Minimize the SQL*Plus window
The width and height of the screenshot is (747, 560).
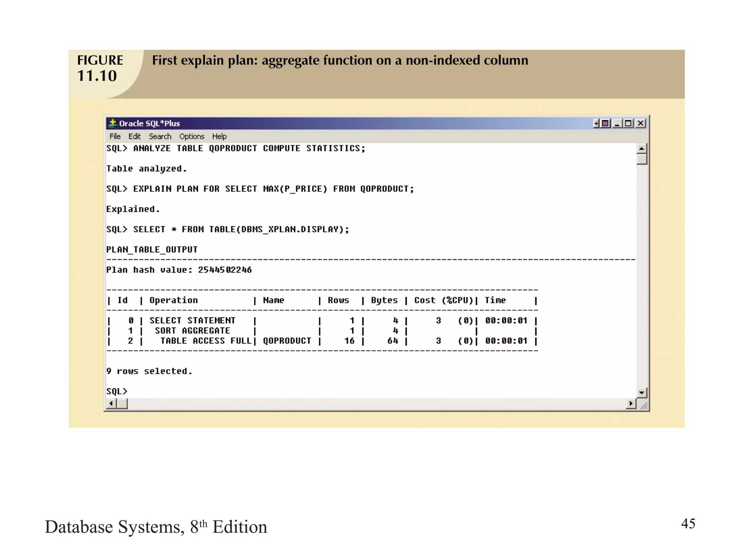(x=617, y=124)
